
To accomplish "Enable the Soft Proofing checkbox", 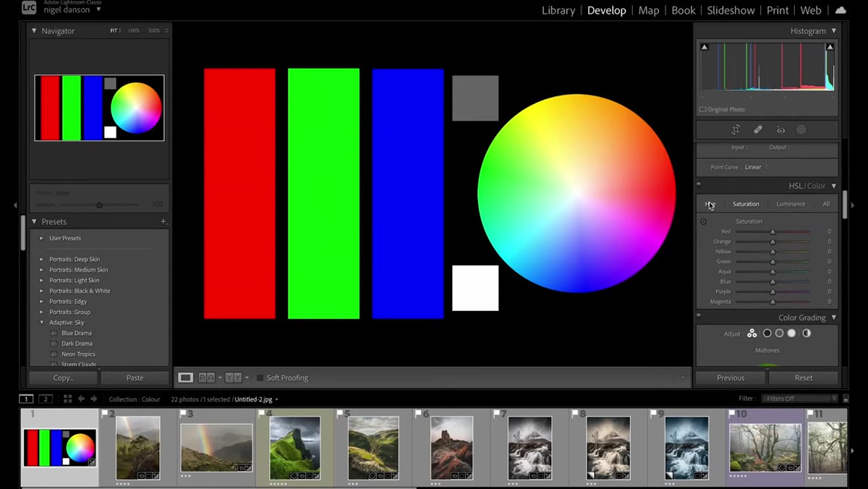I will (260, 378).
